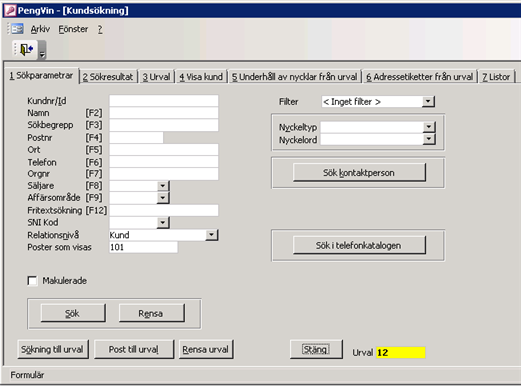Expand the Nyckelord dropdown
The width and height of the screenshot is (521, 386).
tap(429, 139)
